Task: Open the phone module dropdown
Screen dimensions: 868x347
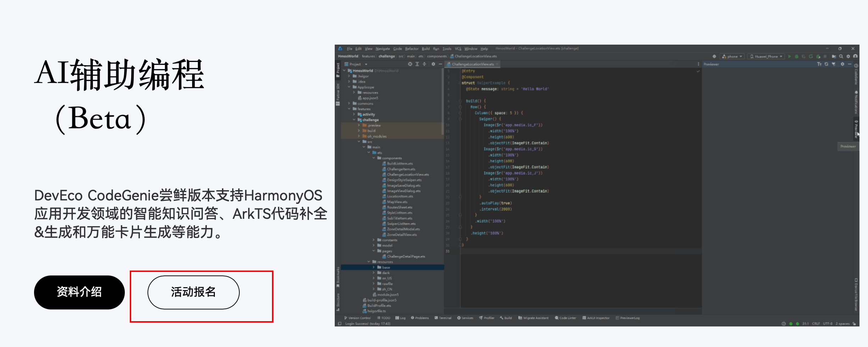Action: click(732, 56)
